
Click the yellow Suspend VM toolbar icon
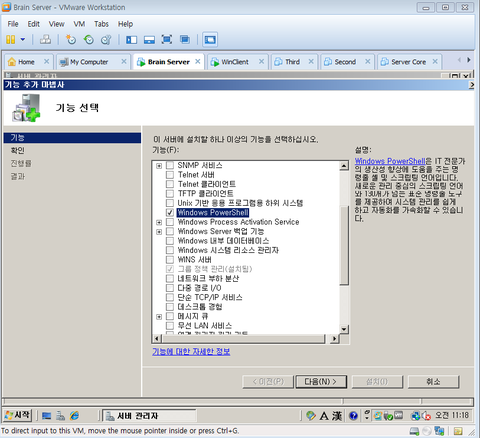(11, 40)
